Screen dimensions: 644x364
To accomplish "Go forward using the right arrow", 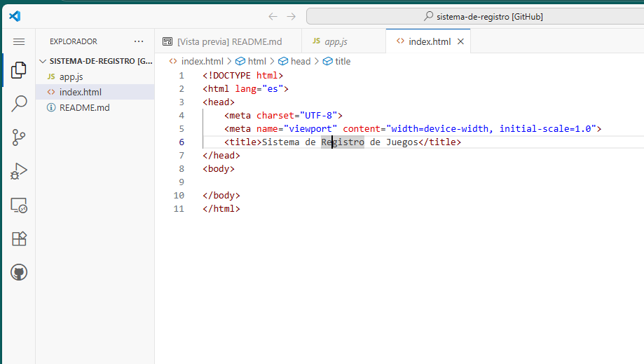I will (x=292, y=16).
